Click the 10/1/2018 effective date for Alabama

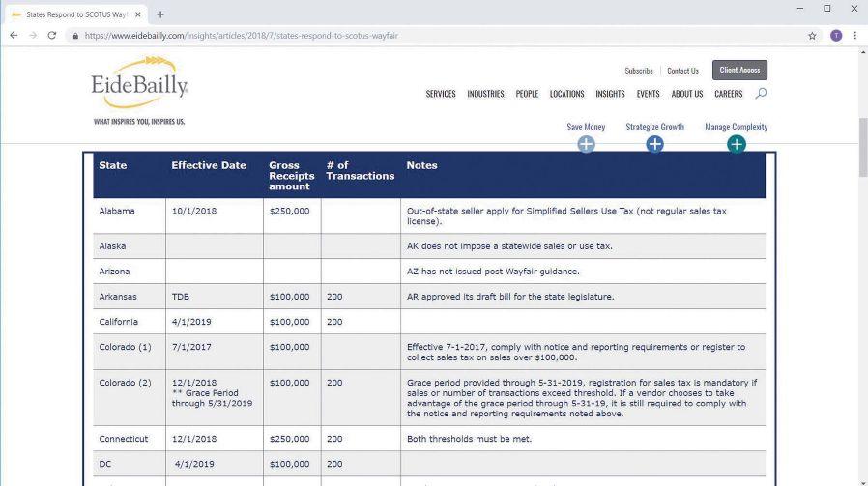[x=194, y=211]
